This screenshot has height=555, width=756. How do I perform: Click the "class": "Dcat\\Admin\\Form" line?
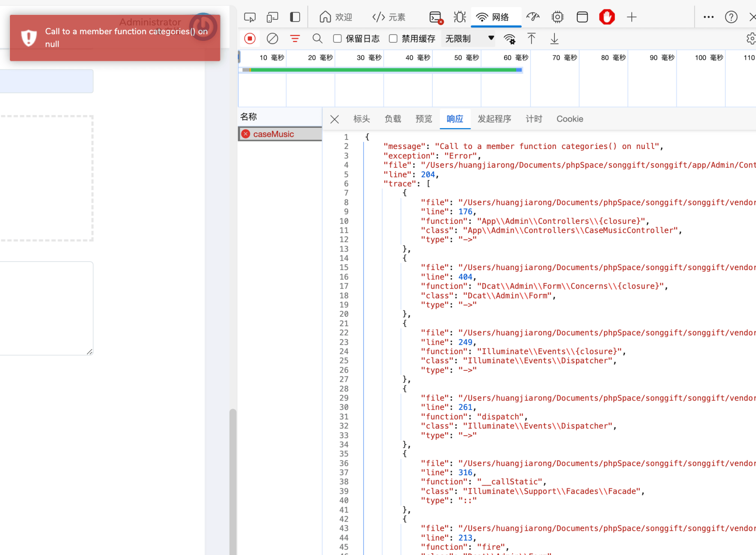pos(488,296)
